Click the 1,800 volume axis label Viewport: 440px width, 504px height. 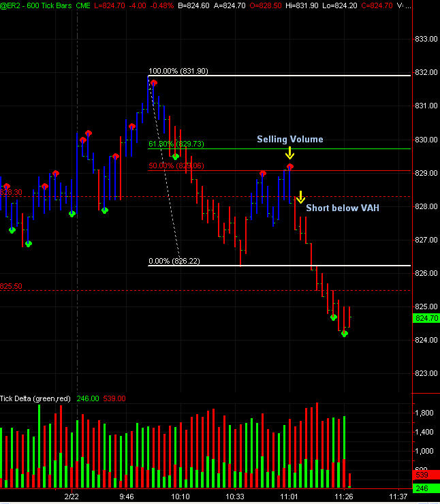(424, 413)
